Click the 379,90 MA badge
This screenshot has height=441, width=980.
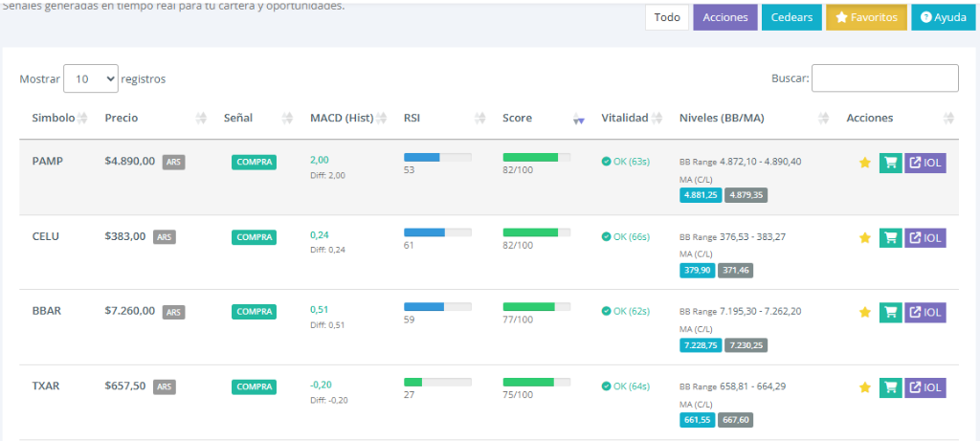[x=698, y=271]
